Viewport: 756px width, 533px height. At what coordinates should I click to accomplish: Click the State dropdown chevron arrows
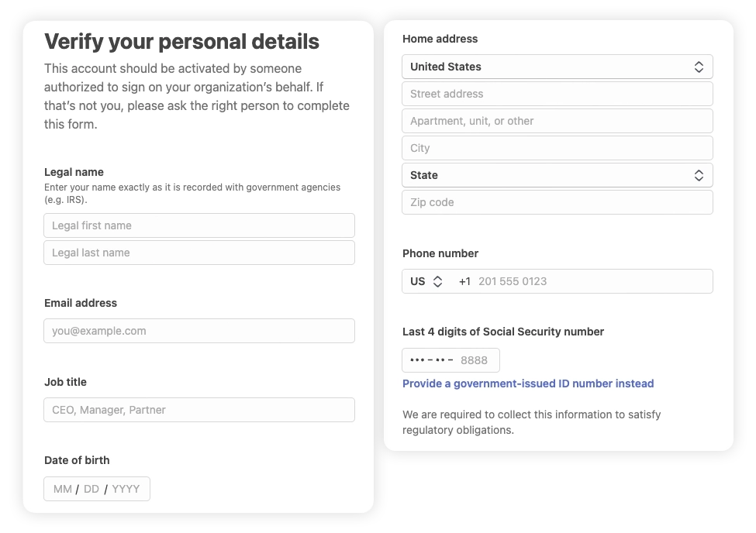(699, 175)
